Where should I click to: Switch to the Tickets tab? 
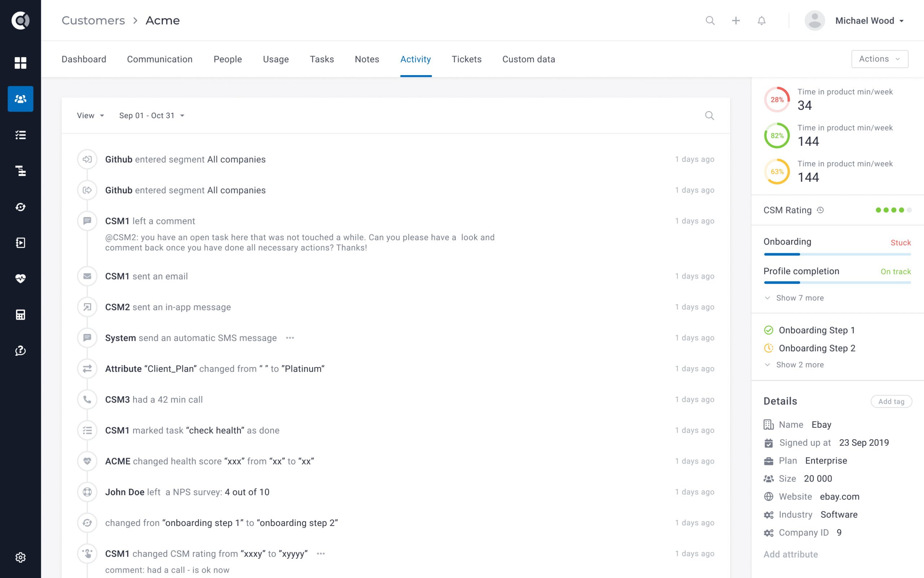[x=467, y=59]
